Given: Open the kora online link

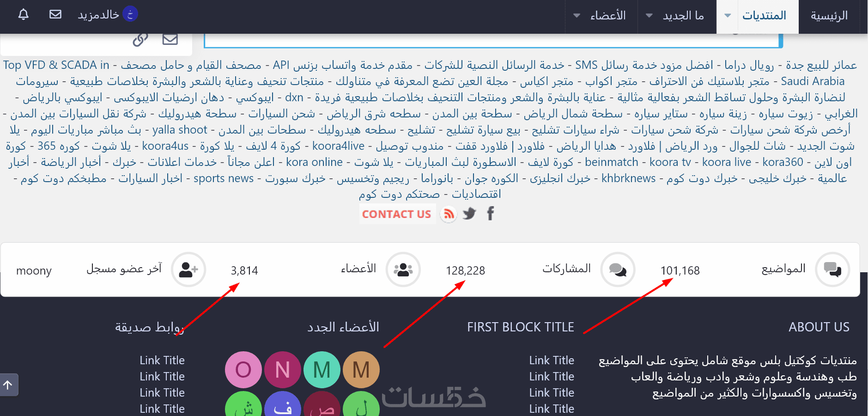Looking at the screenshot, I should (314, 162).
